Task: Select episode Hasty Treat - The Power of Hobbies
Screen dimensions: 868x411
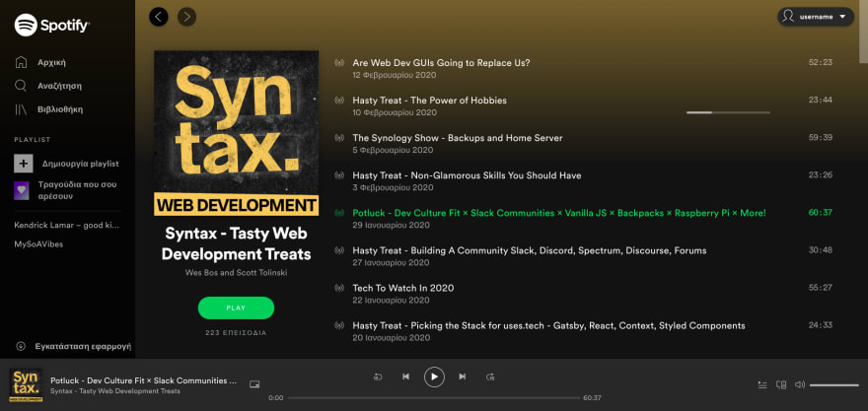Action: pos(430,101)
